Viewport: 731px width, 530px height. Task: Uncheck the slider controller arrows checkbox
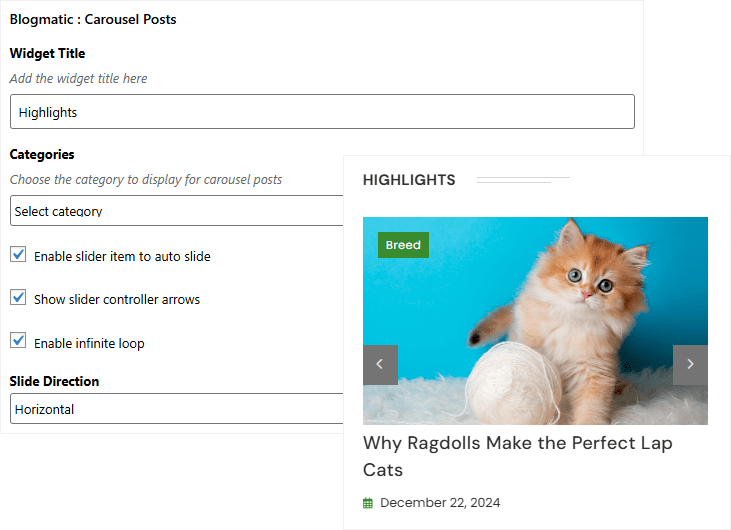tap(18, 298)
